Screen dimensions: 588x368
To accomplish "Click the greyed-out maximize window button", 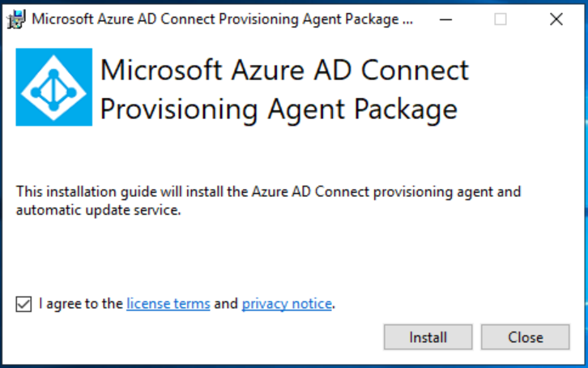I will tap(501, 19).
